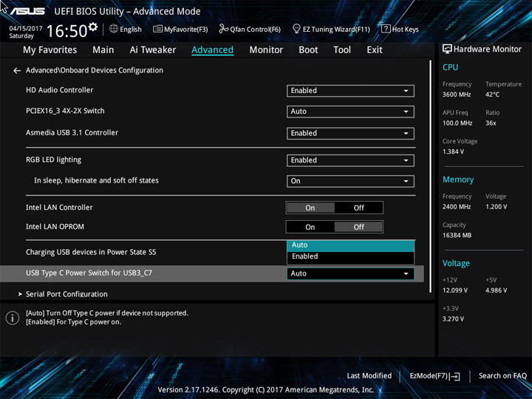
Task: Set Intel LAN OPROM to On
Action: tap(310, 227)
